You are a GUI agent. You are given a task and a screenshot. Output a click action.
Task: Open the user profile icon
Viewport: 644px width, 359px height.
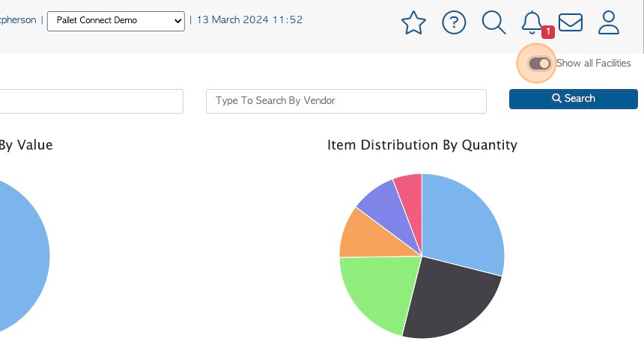(609, 22)
